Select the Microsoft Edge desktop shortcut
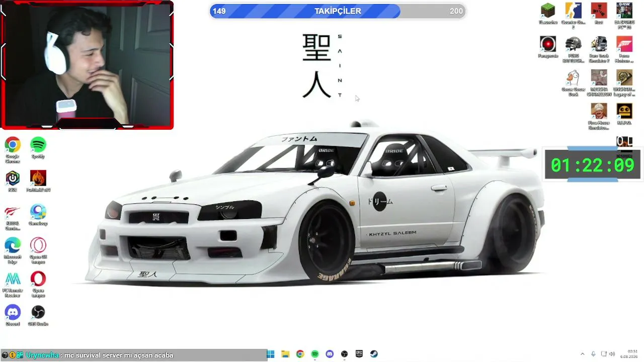This screenshot has height=362, width=644. pos(13,250)
